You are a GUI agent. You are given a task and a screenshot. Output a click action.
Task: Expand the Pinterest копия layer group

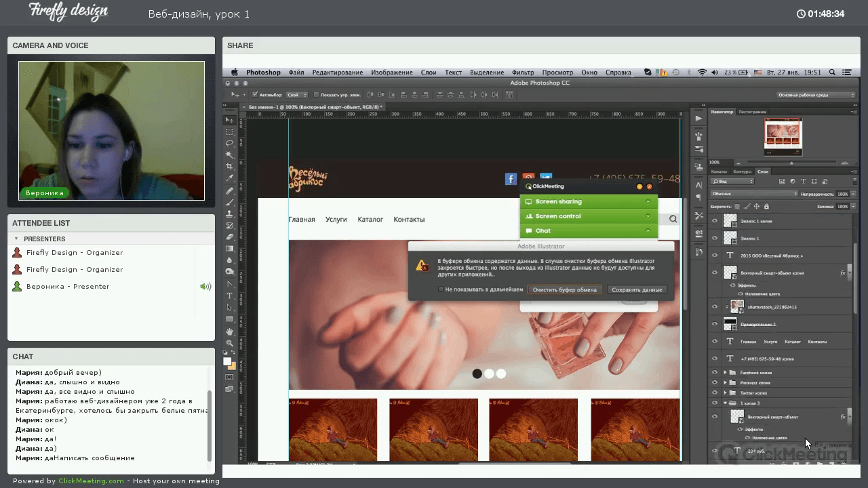(725, 383)
